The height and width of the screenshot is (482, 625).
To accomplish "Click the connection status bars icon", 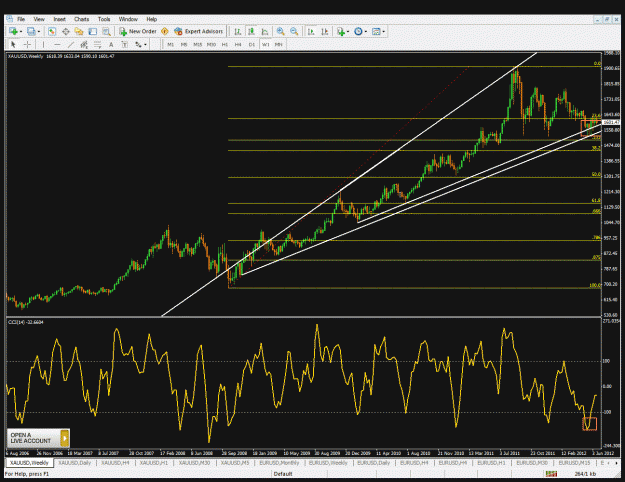I will [x=552, y=474].
